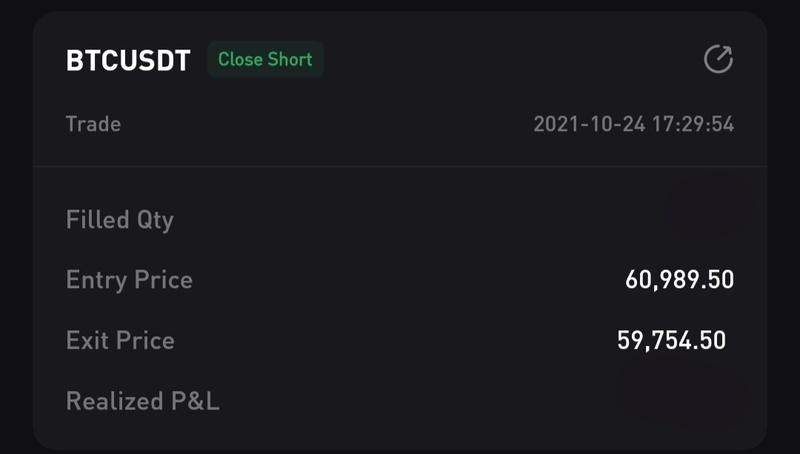Select the Exit Price label
This screenshot has height=454, width=800.
coord(120,340)
